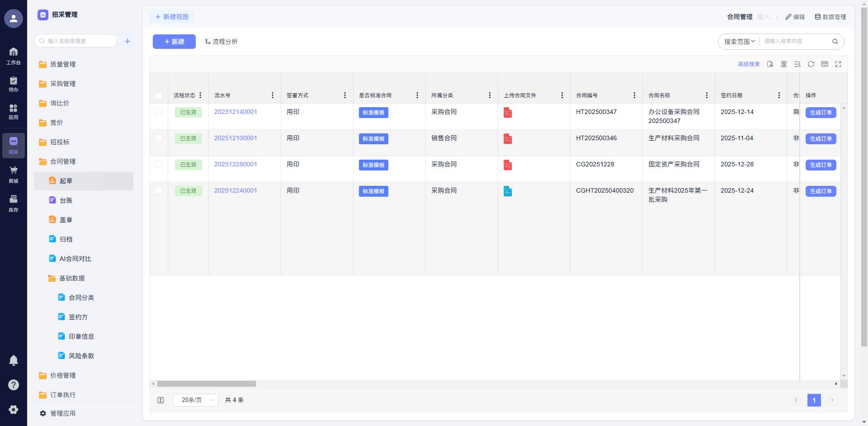
Task: Click the refresh icon in table toolbar
Action: pos(811,64)
